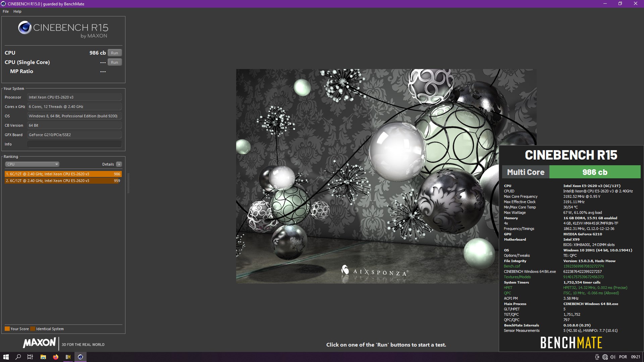Click the GFX Board GeForce G210 field

point(74,135)
